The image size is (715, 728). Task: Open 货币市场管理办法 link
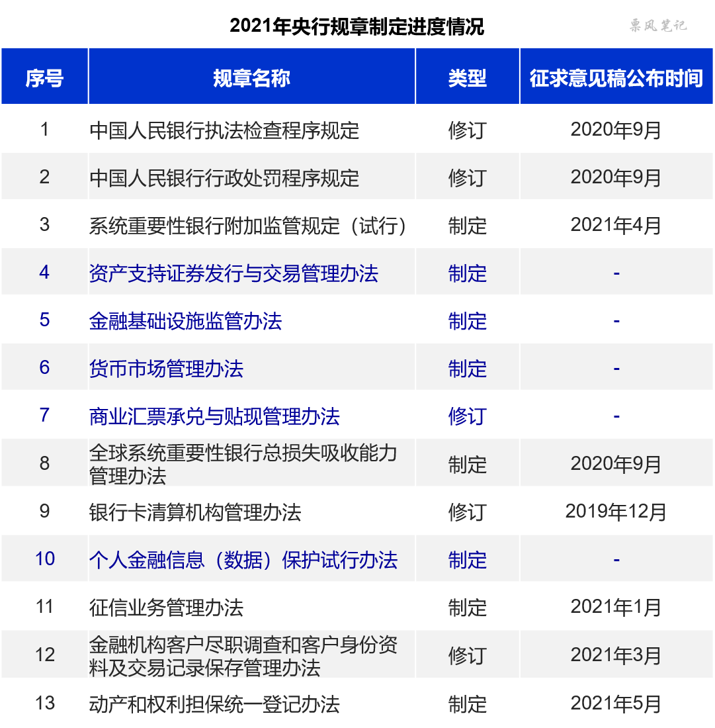(x=166, y=369)
